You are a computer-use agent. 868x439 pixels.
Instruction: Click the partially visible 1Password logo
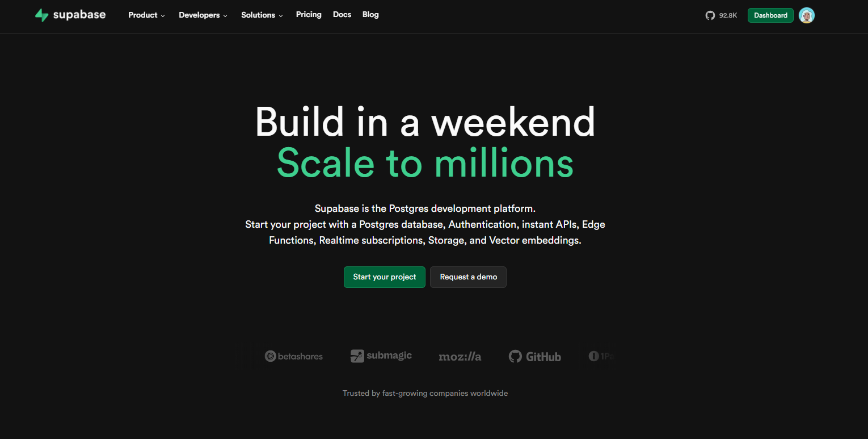(x=601, y=357)
